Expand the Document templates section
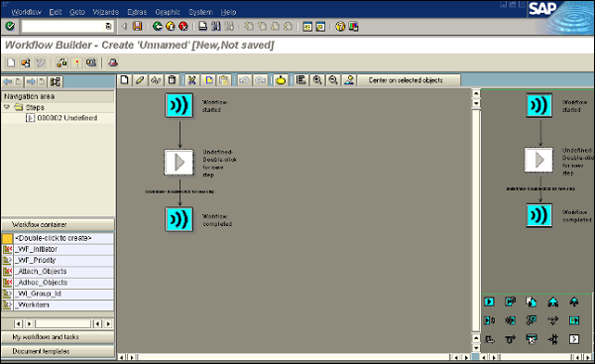Screen dimensions: 595x364 point(59,351)
